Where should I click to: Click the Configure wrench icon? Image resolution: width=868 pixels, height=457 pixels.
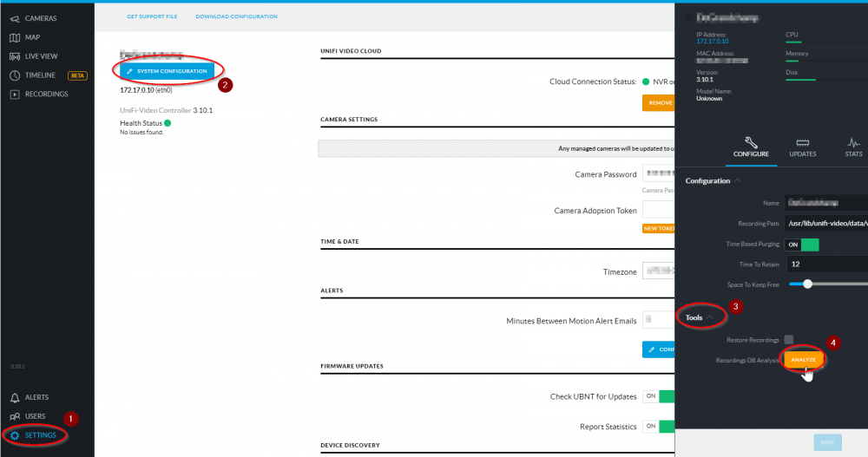pyautogui.click(x=751, y=143)
